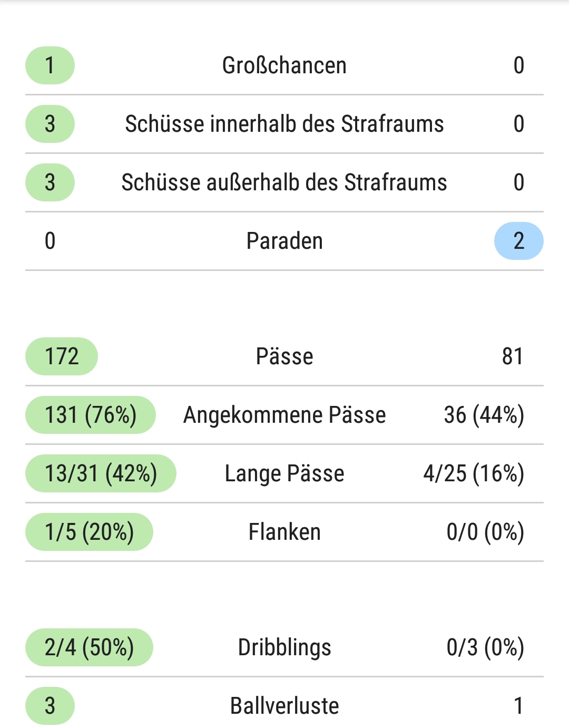Tap the Ballverluste stat label
Viewport: 569px width, 728px height.
coord(284,706)
